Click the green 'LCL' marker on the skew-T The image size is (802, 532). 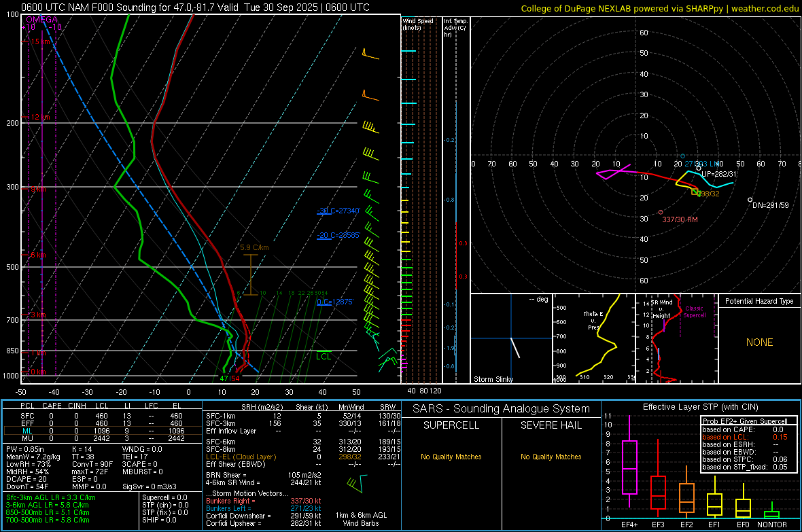pyautogui.click(x=324, y=357)
